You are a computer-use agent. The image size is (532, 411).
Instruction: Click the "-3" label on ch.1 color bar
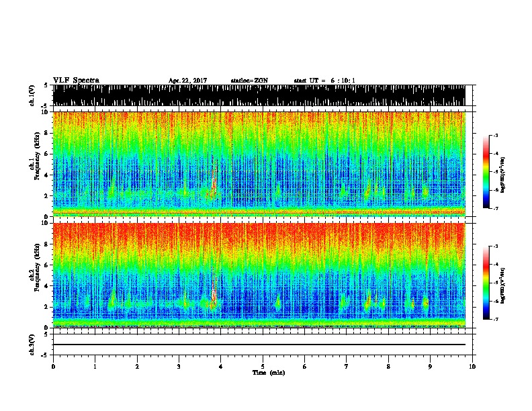pos(496,136)
